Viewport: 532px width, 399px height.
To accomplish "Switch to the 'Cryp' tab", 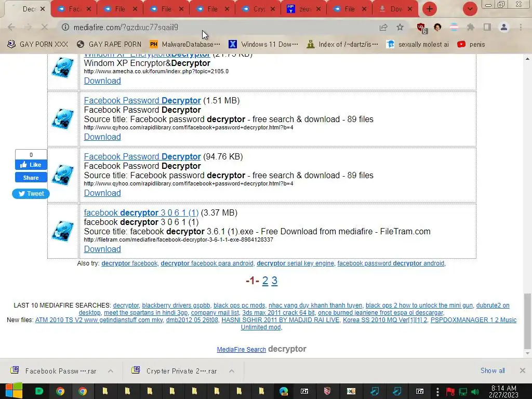I will 259,9.
